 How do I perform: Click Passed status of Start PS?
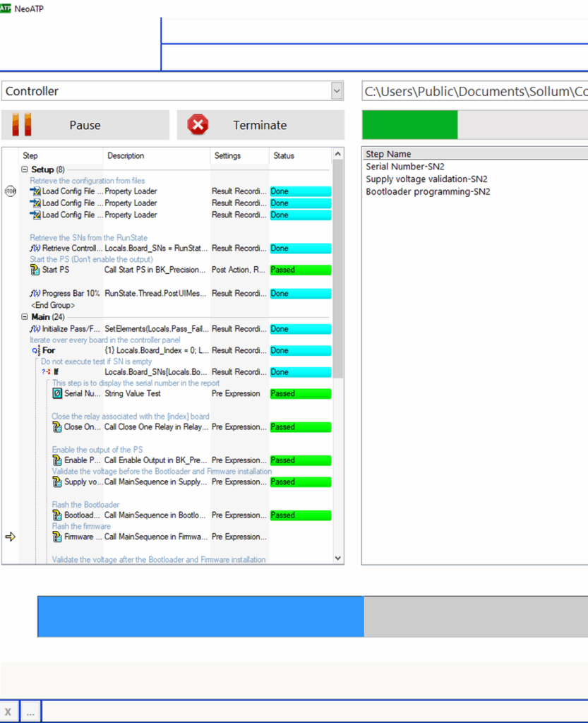coord(301,270)
